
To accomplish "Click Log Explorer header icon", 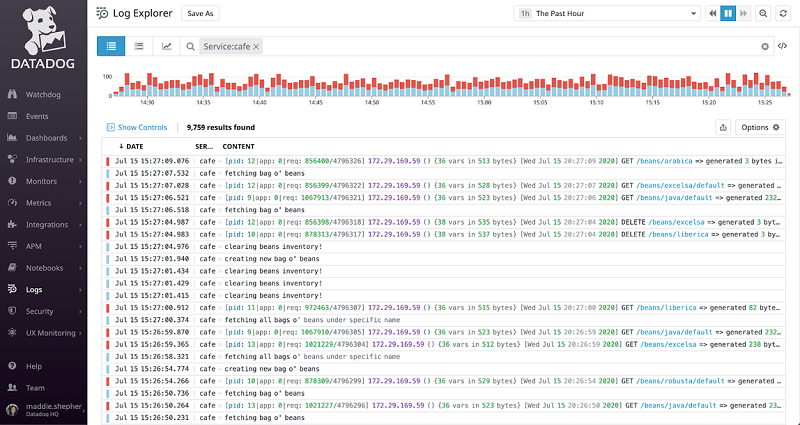I will [x=102, y=13].
